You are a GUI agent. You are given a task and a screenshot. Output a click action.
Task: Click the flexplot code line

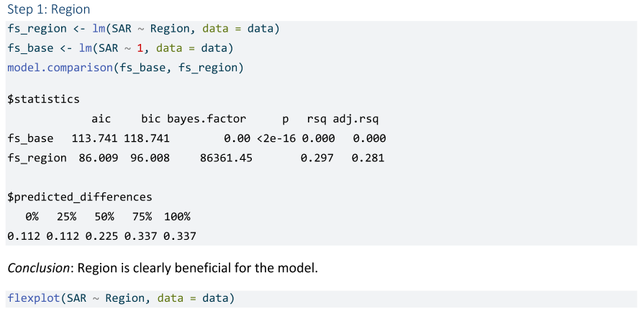click(121, 298)
